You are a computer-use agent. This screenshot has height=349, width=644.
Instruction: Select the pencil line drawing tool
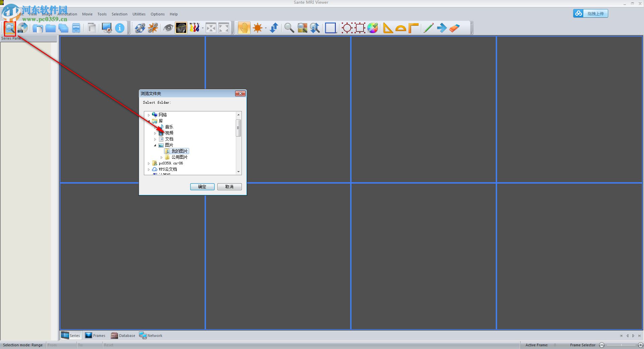[x=428, y=28]
